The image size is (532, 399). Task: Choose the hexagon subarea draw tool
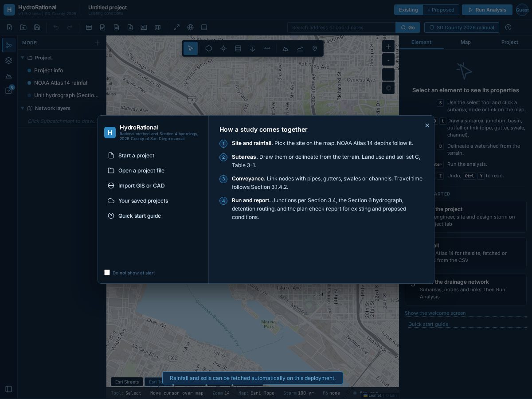[x=209, y=48]
